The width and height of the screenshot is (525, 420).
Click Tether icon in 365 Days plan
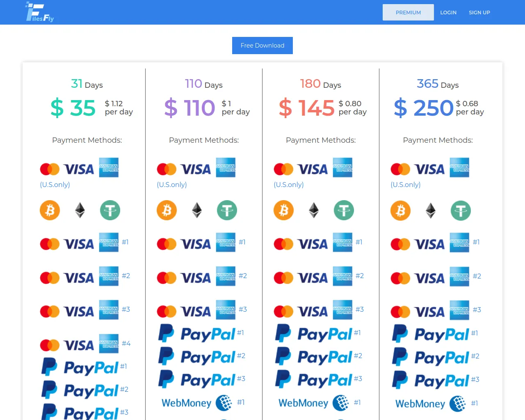click(x=461, y=211)
